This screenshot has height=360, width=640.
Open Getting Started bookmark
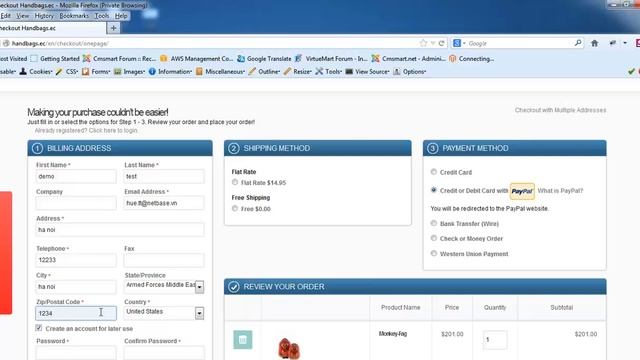(55, 58)
